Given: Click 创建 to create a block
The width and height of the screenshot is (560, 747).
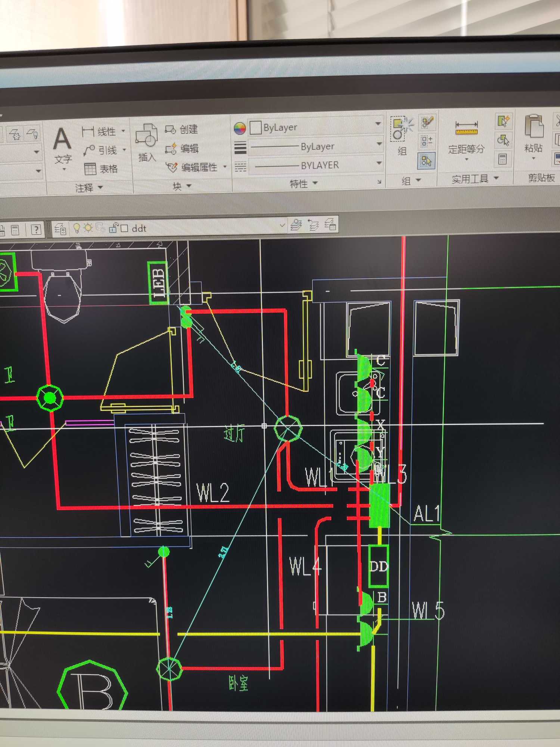Looking at the screenshot, I should [181, 130].
